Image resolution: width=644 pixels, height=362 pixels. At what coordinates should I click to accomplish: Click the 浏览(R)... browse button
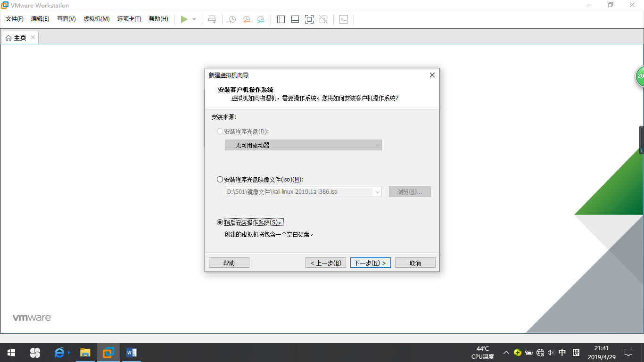[x=410, y=192]
